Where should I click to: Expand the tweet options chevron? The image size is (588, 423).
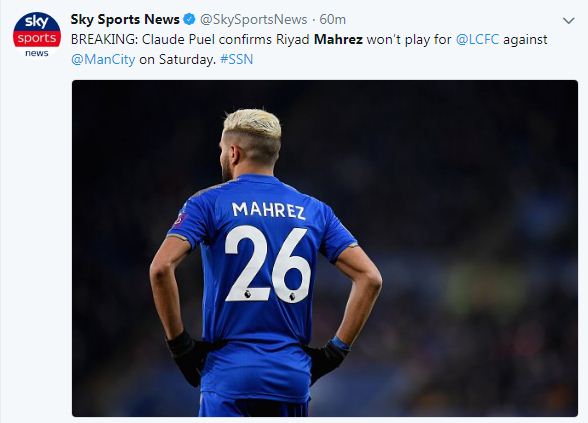568,21
